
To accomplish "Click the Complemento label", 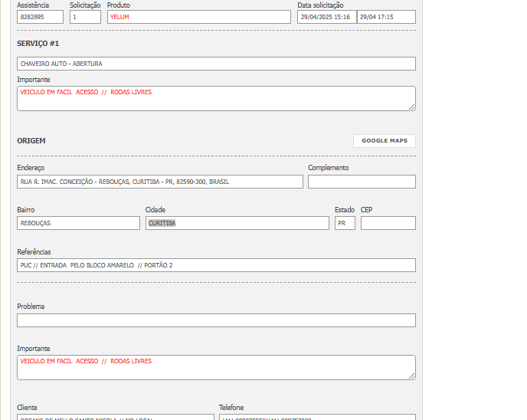I will [x=329, y=167].
